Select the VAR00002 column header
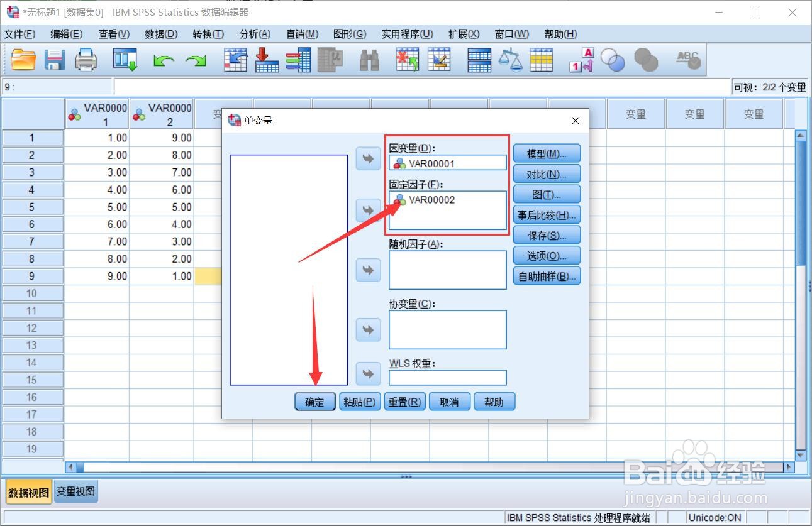The width and height of the screenshot is (812, 526). pyautogui.click(x=162, y=114)
